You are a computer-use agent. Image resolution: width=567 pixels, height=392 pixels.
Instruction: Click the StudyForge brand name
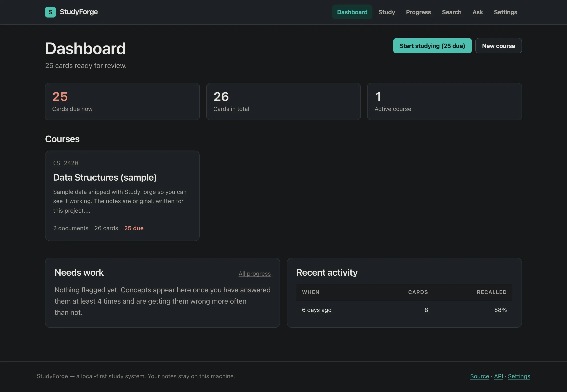pos(79,12)
